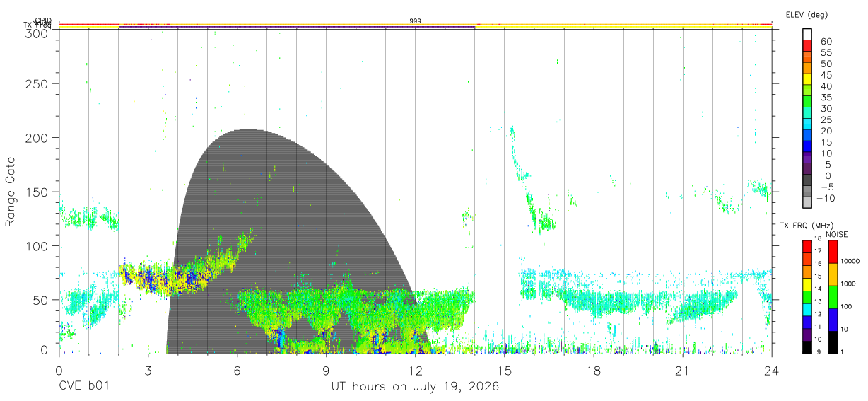Pick the red NOISE swatch above 10000
This screenshot has height=401, width=868.
pos(833,251)
